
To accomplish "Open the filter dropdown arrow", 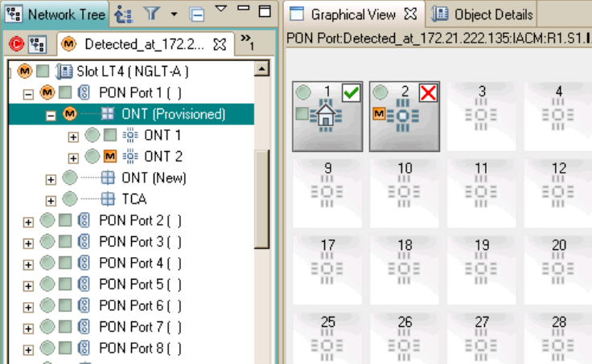I will tap(175, 14).
